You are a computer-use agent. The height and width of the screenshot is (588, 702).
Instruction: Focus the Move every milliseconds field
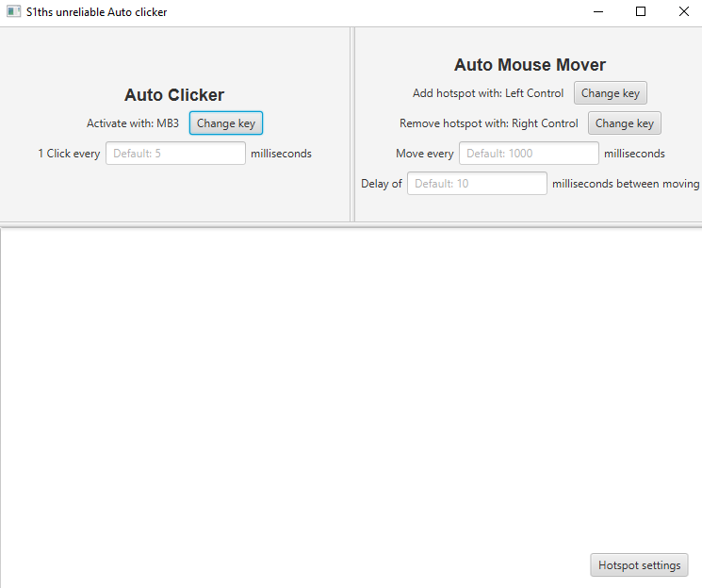529,154
